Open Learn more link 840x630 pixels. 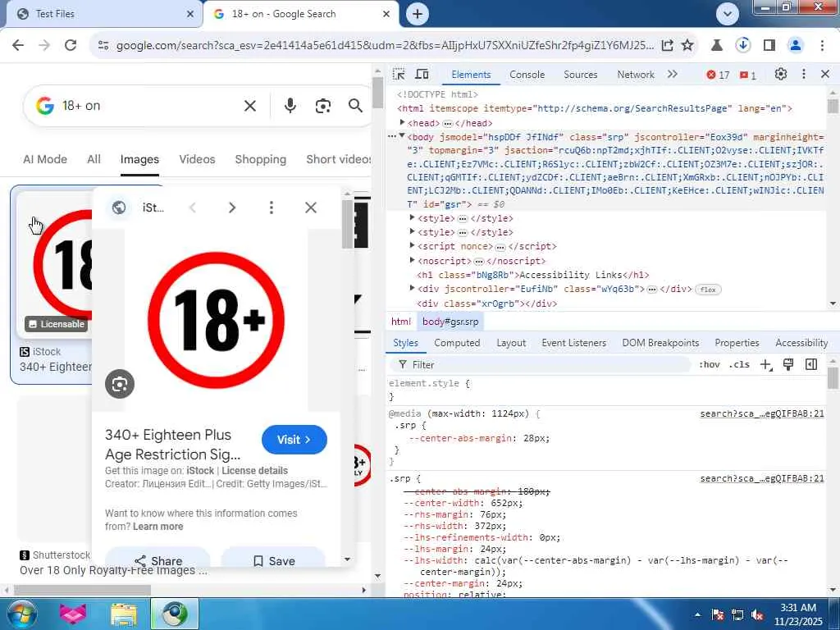pyautogui.click(x=158, y=527)
